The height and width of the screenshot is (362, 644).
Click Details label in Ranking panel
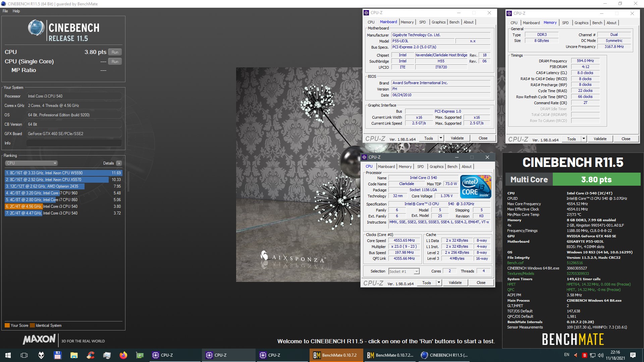(108, 163)
